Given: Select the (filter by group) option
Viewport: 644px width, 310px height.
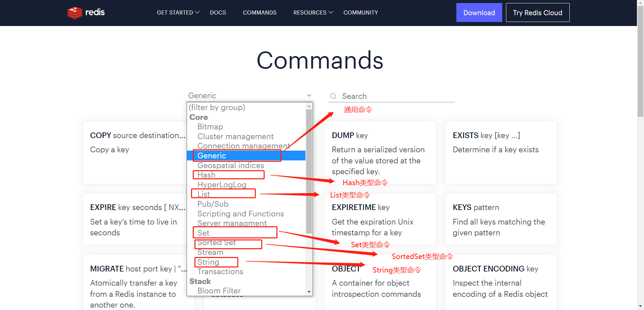Looking at the screenshot, I should coord(246,107).
